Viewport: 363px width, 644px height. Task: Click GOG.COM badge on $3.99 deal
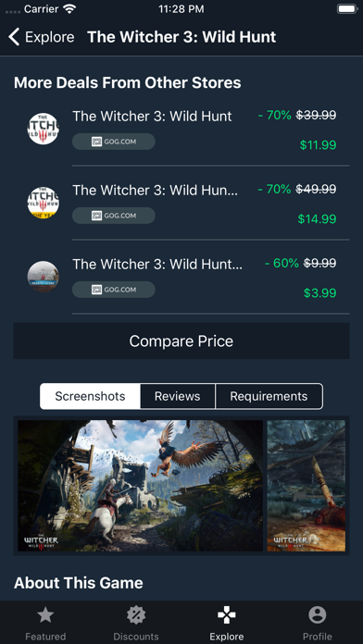pyautogui.click(x=114, y=290)
